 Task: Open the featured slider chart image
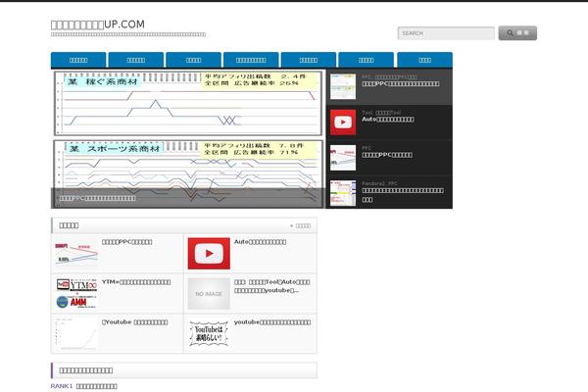click(x=188, y=138)
